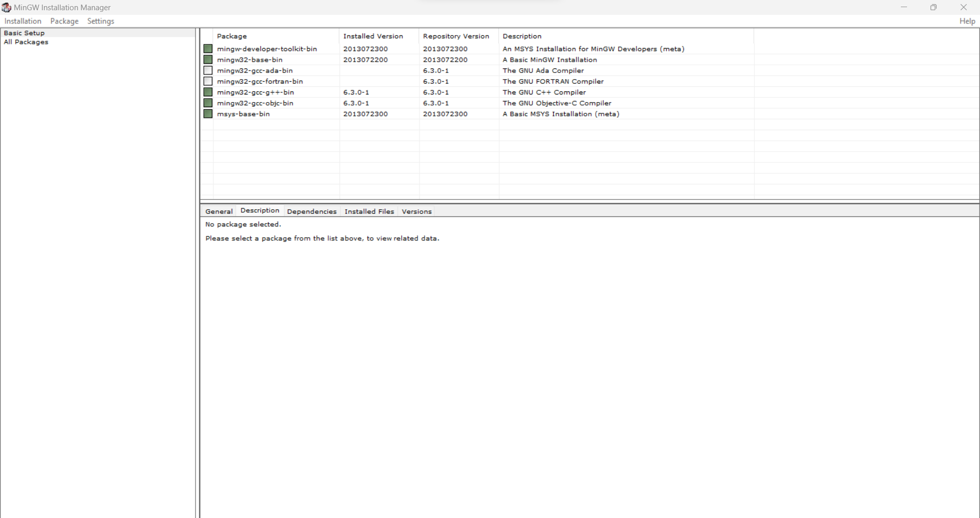Screen dimensions: 980x518
Task: Click the Repository Version column header
Action: pyautogui.click(x=456, y=36)
